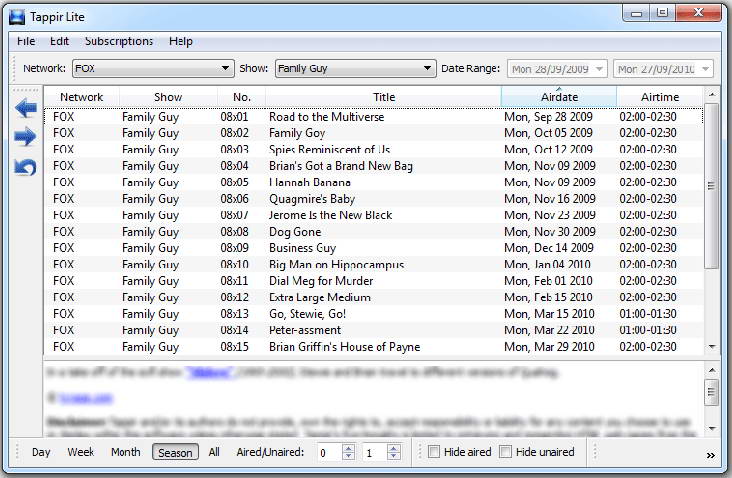Select the Season range toggle
The width and height of the screenshot is (732, 478).
(175, 452)
